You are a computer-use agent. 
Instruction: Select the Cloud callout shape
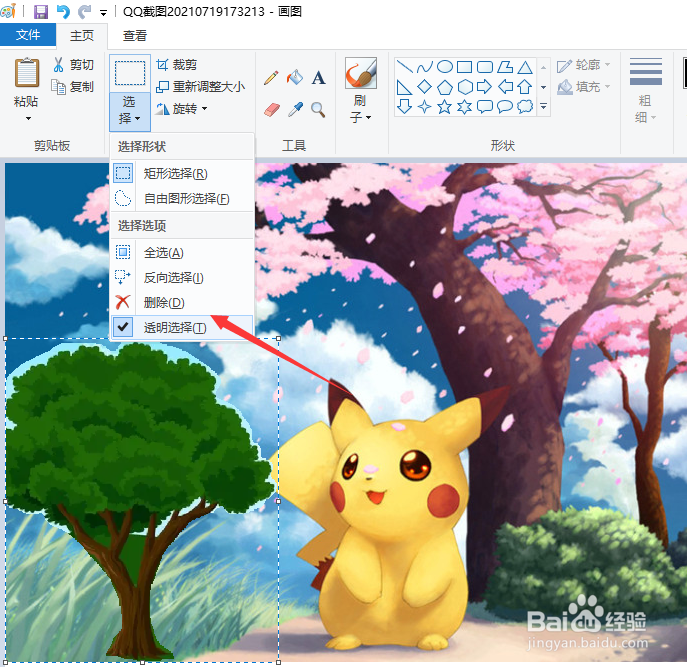[x=525, y=106]
